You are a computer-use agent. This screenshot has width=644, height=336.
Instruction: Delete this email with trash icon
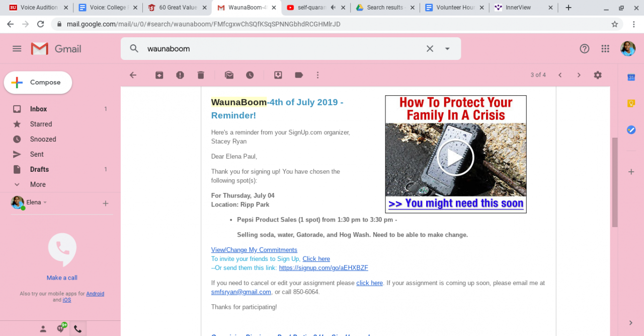tap(201, 75)
